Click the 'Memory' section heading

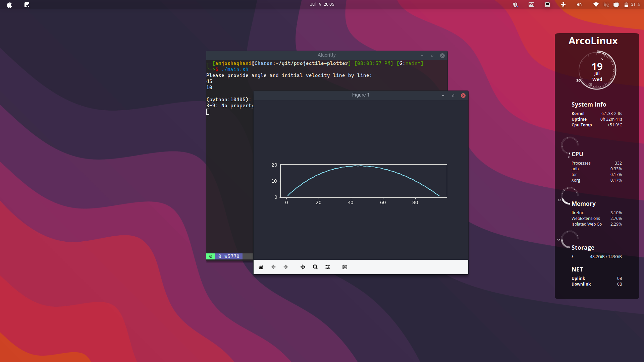click(x=583, y=204)
